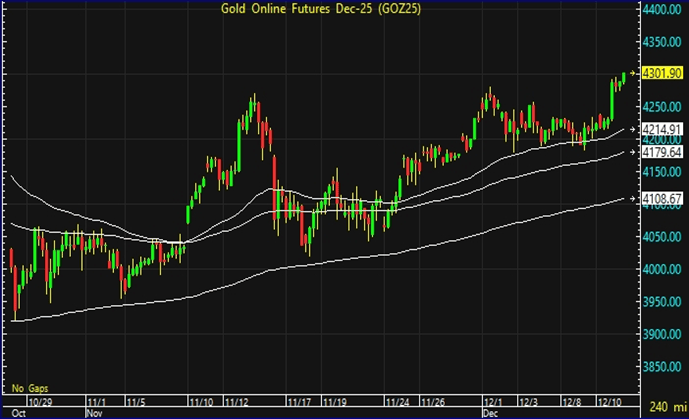The width and height of the screenshot is (689, 419).
Task: Click the white arrow beside 4108.67
Action: click(x=636, y=199)
